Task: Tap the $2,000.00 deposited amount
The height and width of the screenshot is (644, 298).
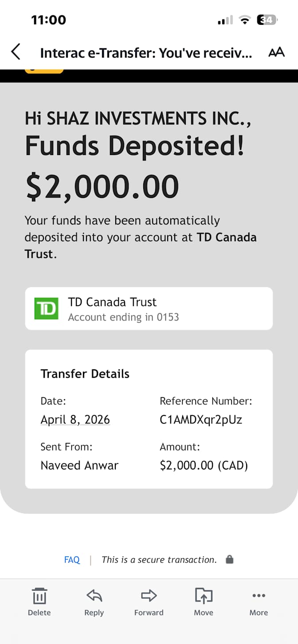Action: pyautogui.click(x=102, y=186)
